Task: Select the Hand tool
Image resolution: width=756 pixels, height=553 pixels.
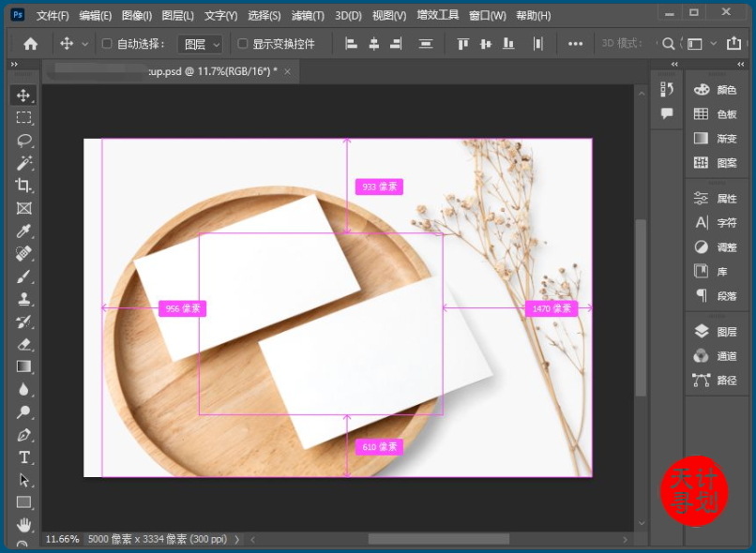Action: (x=23, y=525)
